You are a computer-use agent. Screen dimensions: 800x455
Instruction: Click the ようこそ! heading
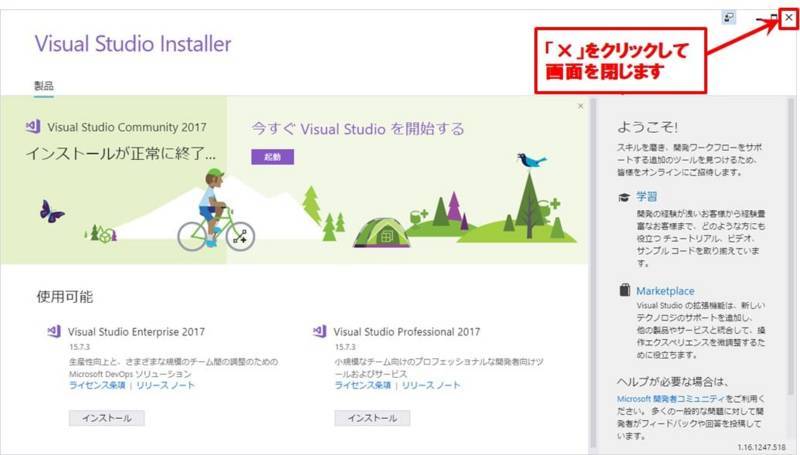(x=647, y=127)
